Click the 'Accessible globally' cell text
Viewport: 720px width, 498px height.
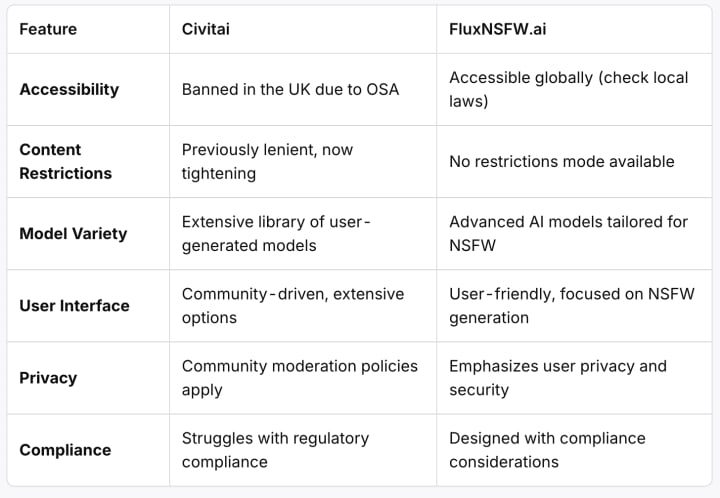[568, 89]
